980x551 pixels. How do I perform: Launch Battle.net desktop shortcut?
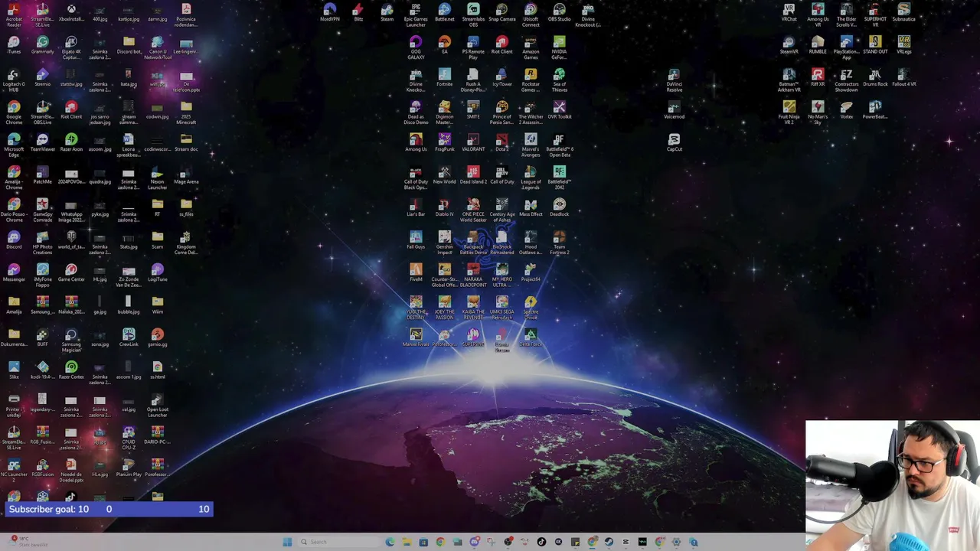click(x=445, y=12)
